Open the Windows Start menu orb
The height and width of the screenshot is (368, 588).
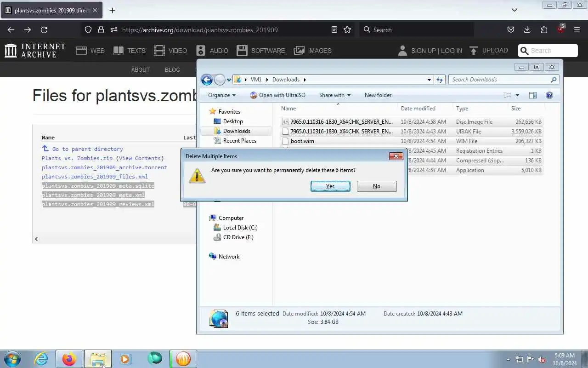tap(12, 359)
